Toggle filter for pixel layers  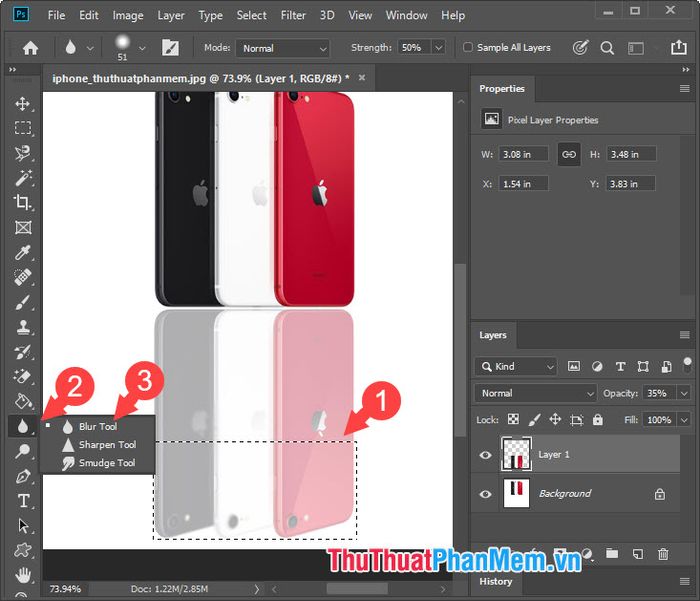coord(574,367)
